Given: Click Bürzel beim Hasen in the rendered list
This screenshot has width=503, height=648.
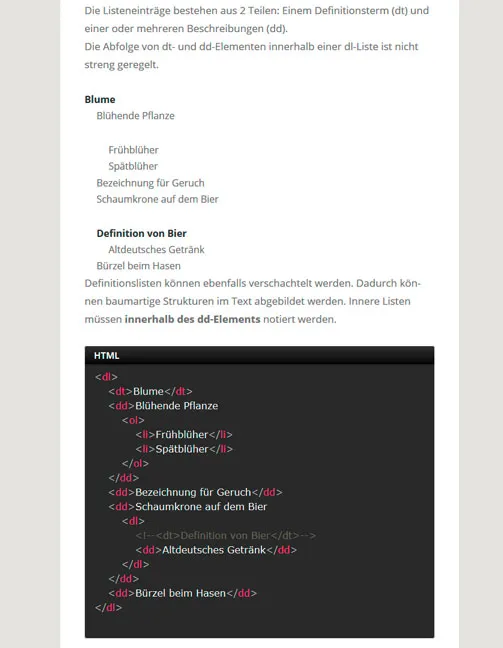Looking at the screenshot, I should click(x=138, y=266).
